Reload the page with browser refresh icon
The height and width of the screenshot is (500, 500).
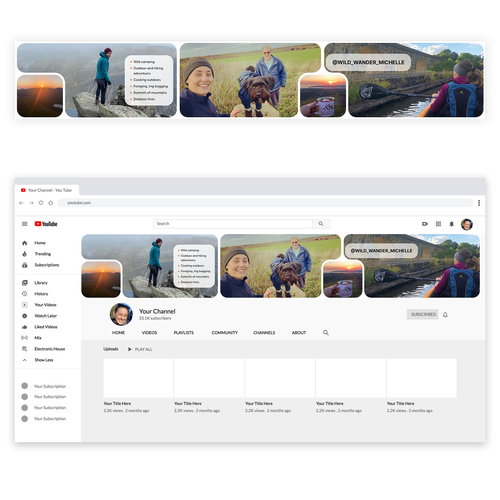tap(41, 203)
